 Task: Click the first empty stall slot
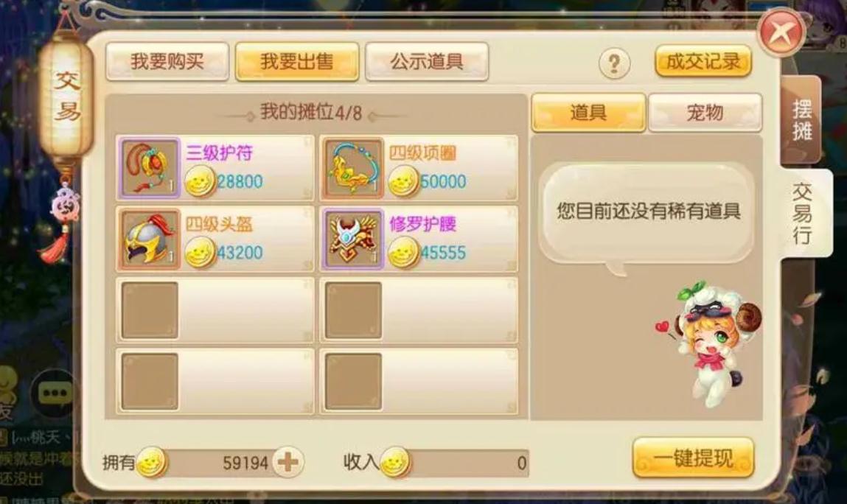215,310
